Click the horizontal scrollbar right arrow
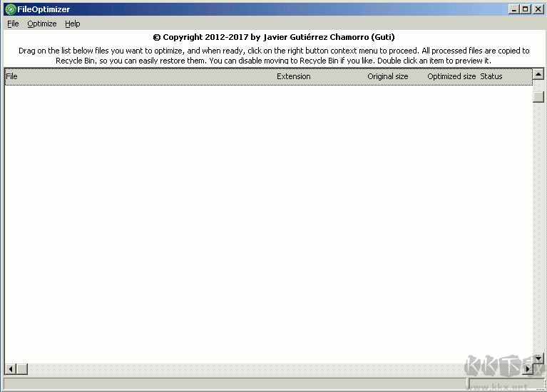This screenshot has height=392, width=547. (527, 369)
